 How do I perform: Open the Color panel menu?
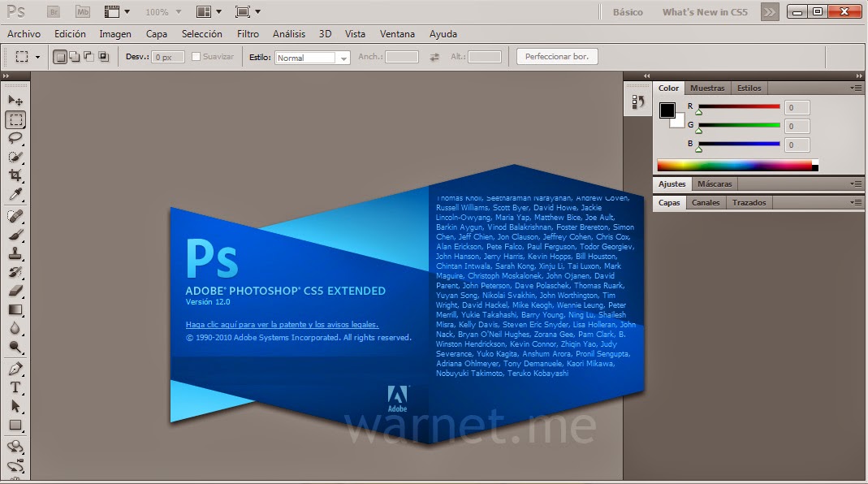(856, 88)
